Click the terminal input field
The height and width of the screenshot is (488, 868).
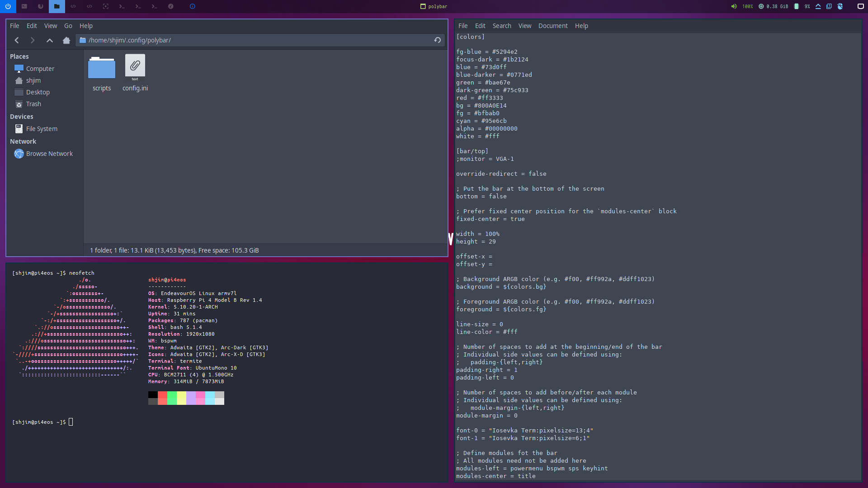click(x=71, y=422)
